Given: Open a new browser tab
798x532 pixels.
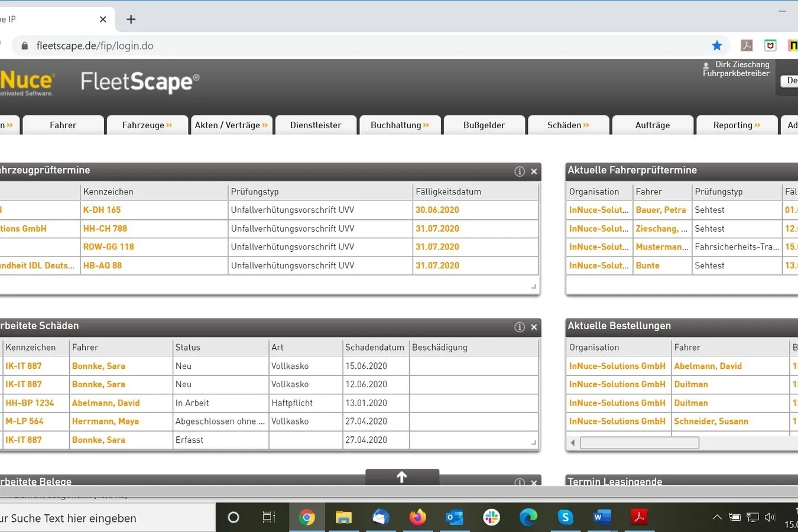Looking at the screenshot, I should (131, 20).
